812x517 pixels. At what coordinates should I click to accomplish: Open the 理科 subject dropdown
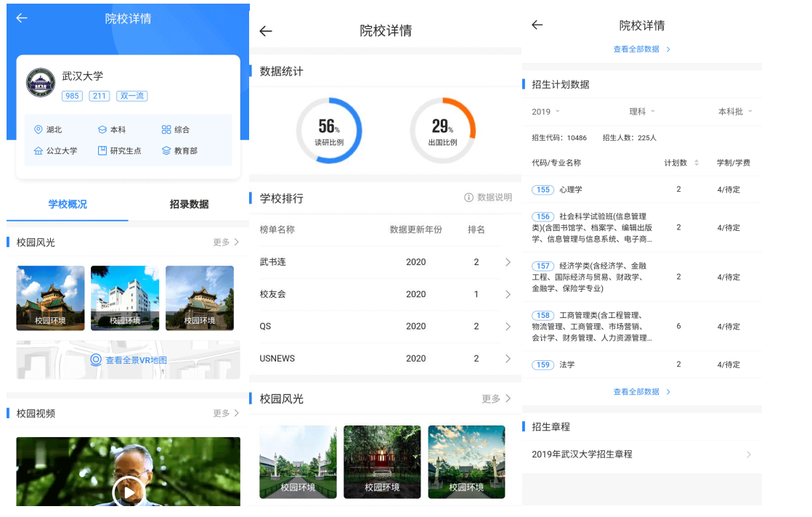pos(642,112)
